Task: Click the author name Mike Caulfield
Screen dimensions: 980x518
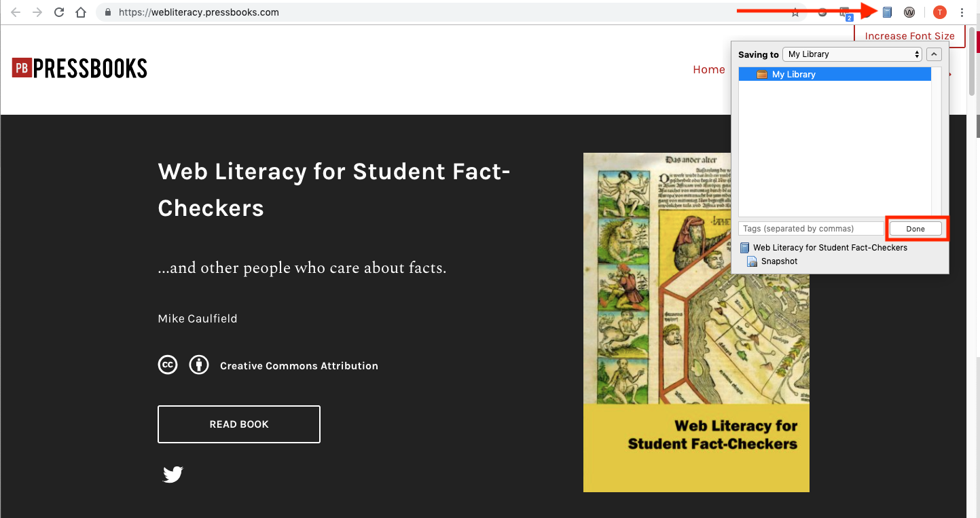Action: pyautogui.click(x=198, y=318)
